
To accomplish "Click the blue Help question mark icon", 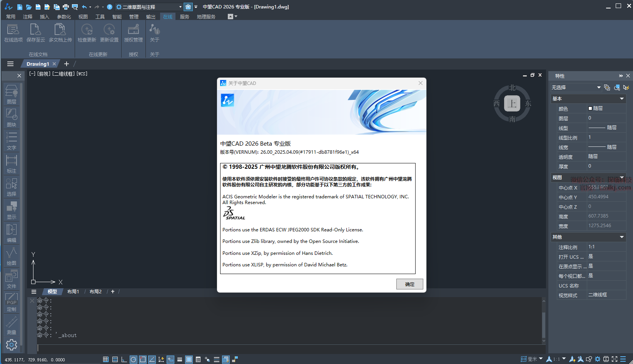I will [x=110, y=7].
